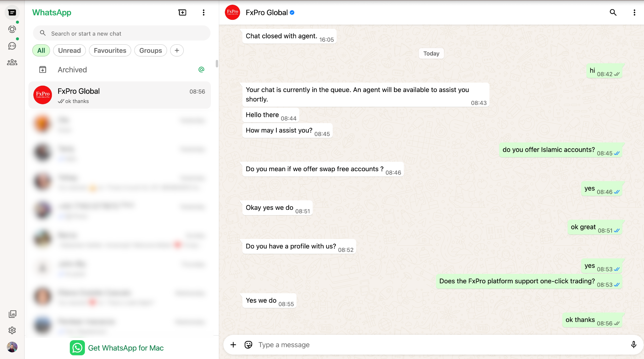Click the FxPro Global logo in chat header

click(233, 12)
